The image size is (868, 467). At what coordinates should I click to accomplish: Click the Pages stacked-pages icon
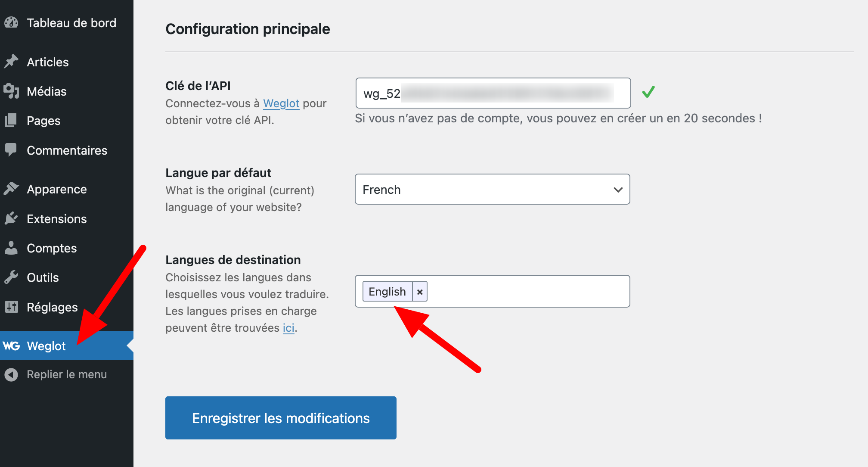pyautogui.click(x=12, y=120)
